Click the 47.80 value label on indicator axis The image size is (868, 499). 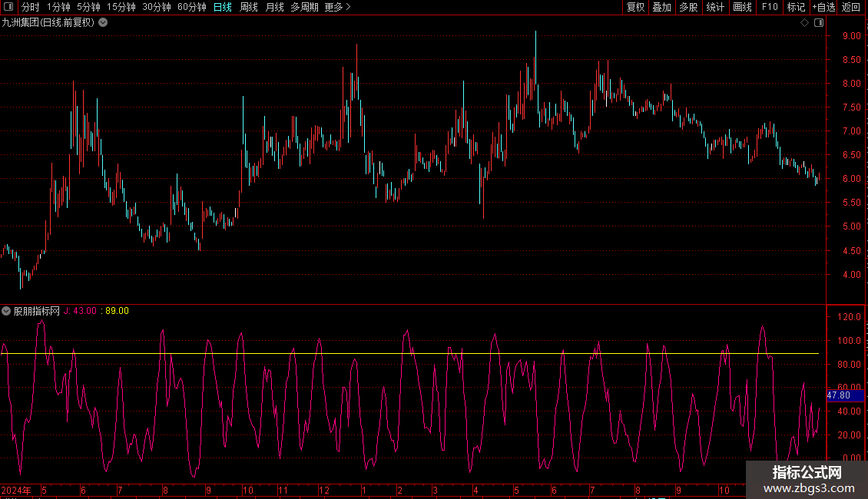click(845, 395)
